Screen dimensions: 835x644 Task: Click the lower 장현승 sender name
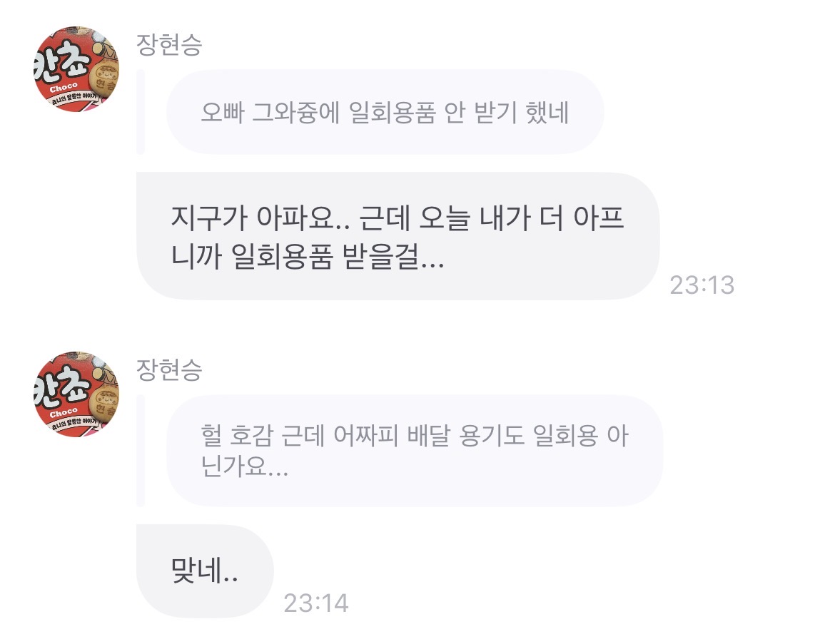tap(168, 369)
